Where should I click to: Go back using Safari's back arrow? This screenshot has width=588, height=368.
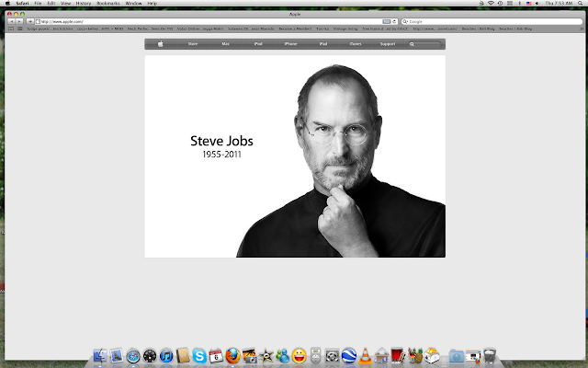coord(11,22)
